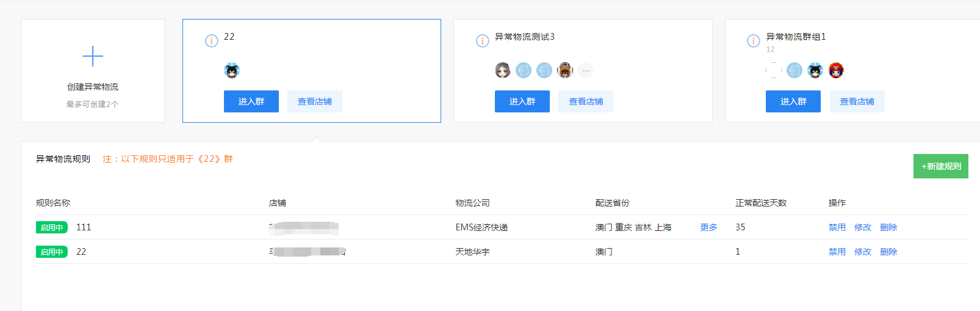The width and height of the screenshot is (980, 311).
Task: Click the red-haired avatar in 异常物流群组1
Action: point(836,71)
